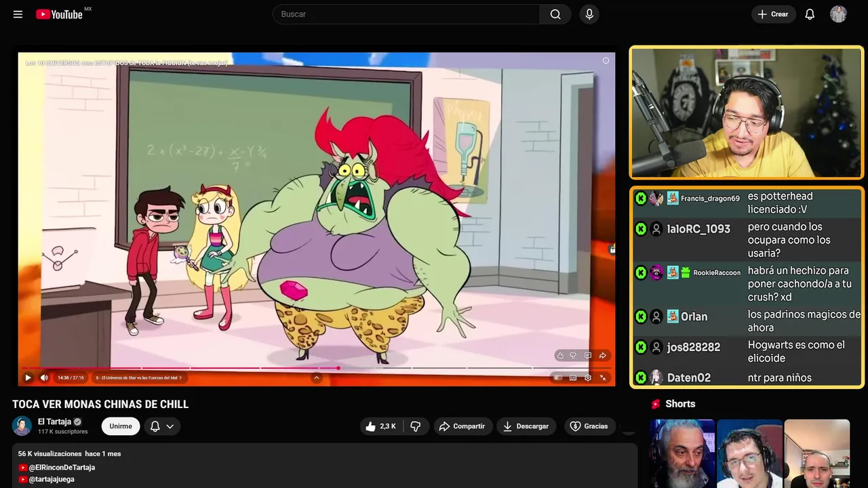Click the green Kick badge beside Orlan
This screenshot has width=868, height=488.
641,317
